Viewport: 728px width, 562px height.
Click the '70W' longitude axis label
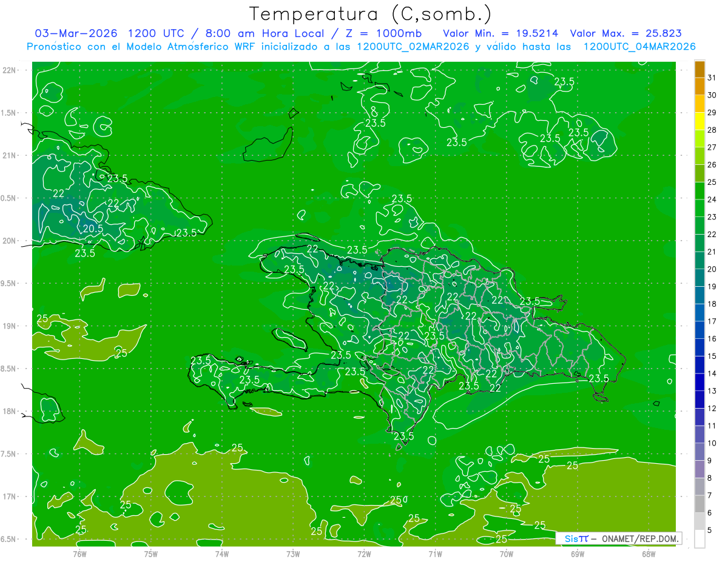pyautogui.click(x=507, y=554)
